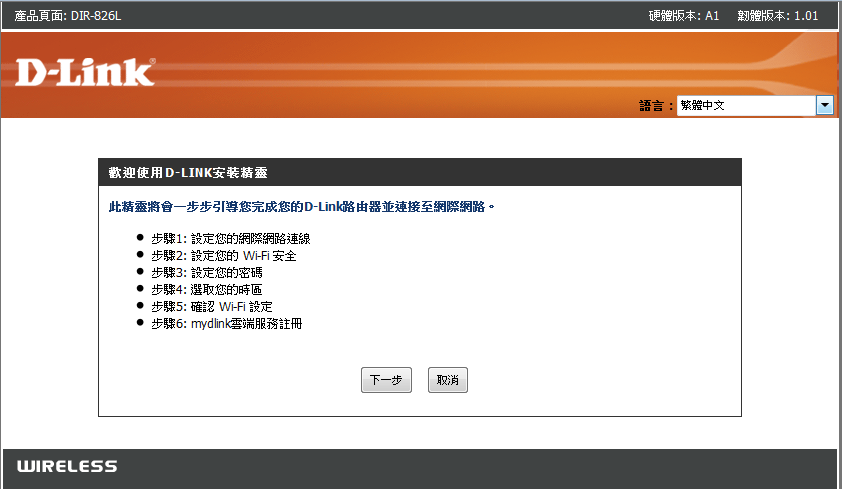This screenshot has width=842, height=489.
Task: Open the 語言 language dropdown arrow
Action: coord(825,105)
